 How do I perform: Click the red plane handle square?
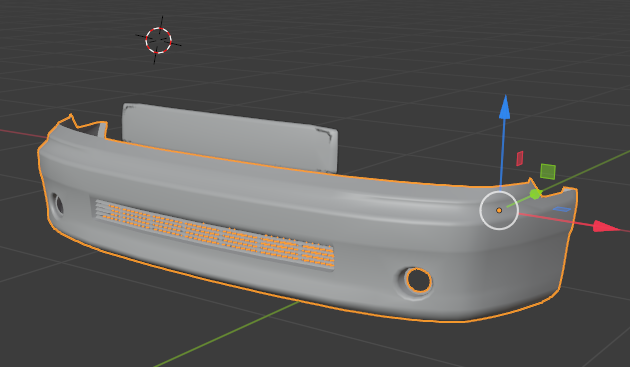pos(520,158)
